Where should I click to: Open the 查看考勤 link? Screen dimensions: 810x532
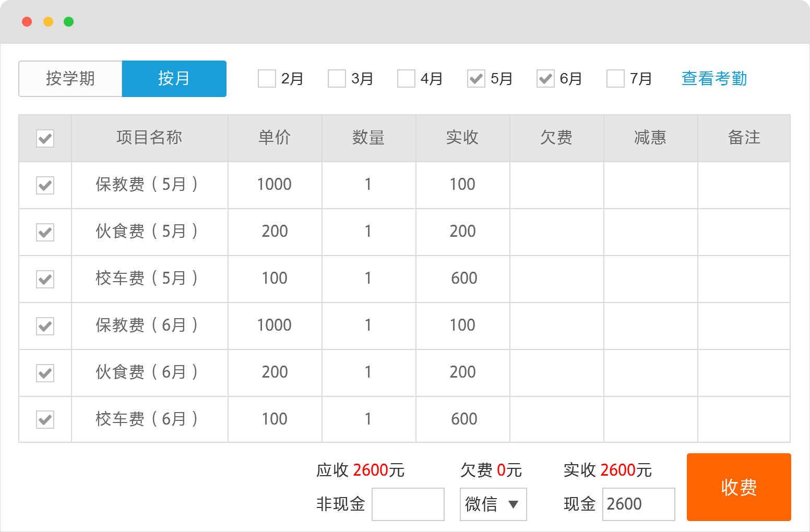(x=714, y=79)
